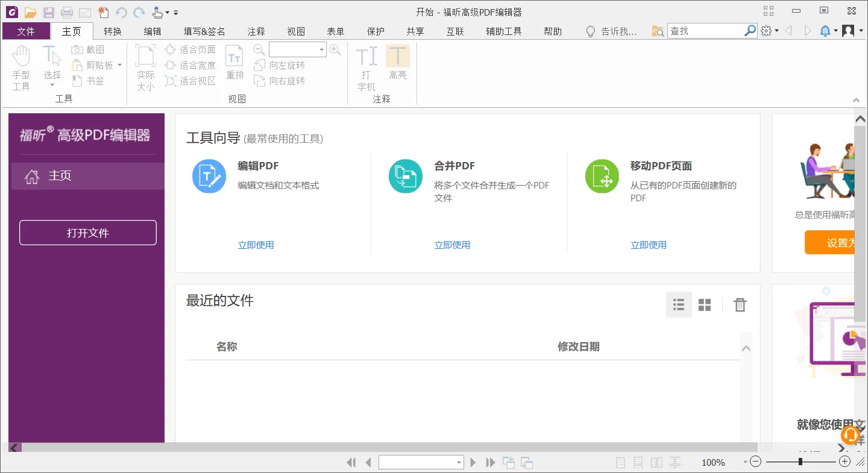Expand the customize quick access toolbar arrow

point(175,13)
